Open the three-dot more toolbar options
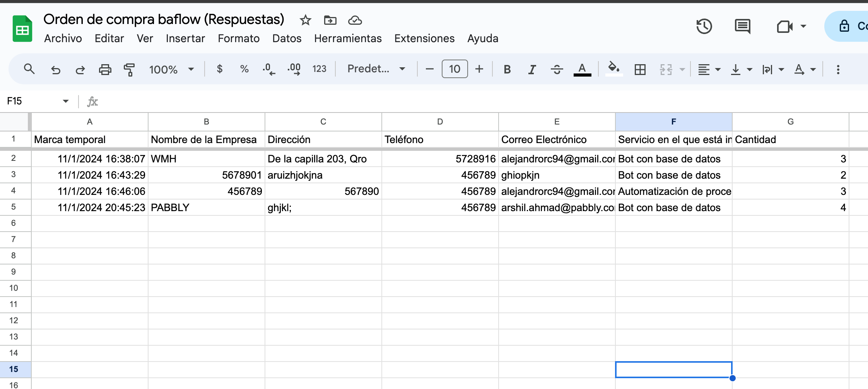868x389 pixels. coord(838,70)
